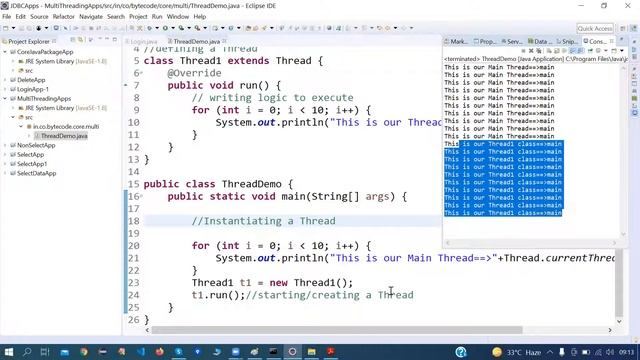The width and height of the screenshot is (640, 360).
Task: Open Task View on the taskbar
Action: (x=45, y=352)
